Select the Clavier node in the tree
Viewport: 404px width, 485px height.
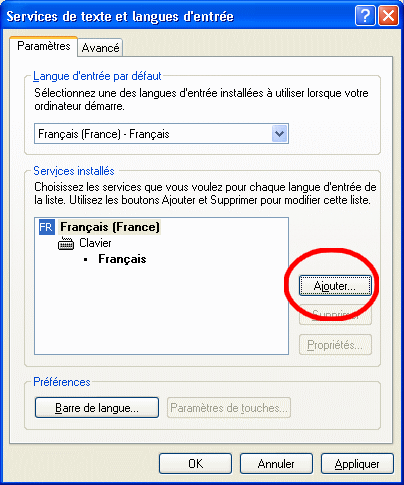pos(95,243)
